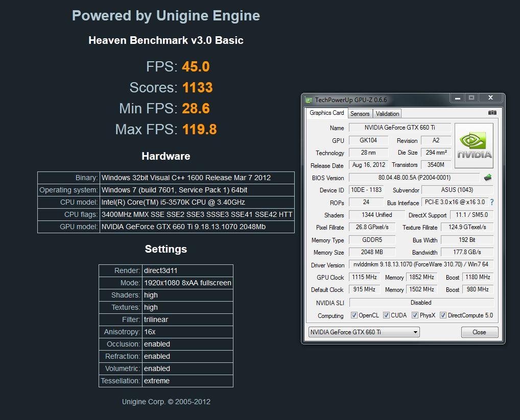
Task: Switch to the Sensors tab
Action: point(360,114)
